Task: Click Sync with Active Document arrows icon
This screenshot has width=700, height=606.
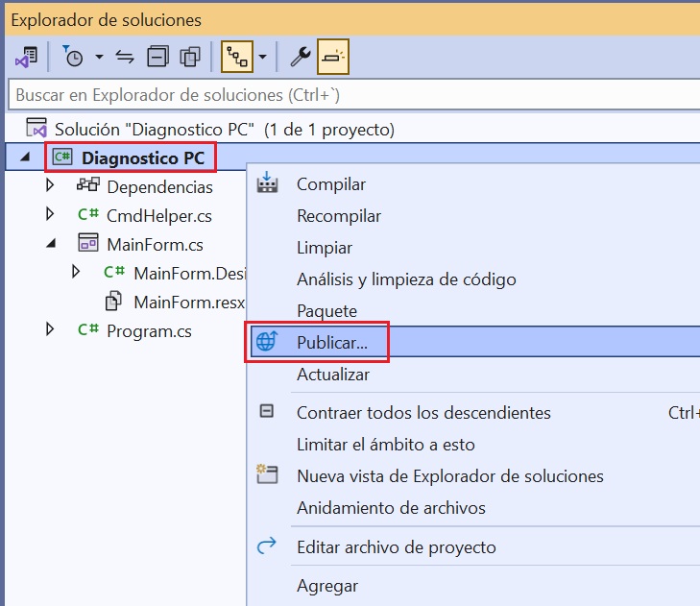Action: click(125, 58)
